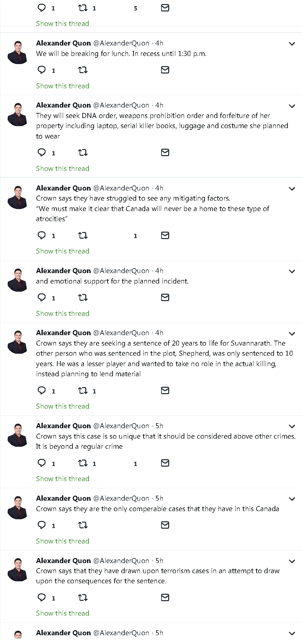This screenshot has width=302, height=644.
Task: Direct message the mitigating factors tweet
Action: tap(165, 235)
